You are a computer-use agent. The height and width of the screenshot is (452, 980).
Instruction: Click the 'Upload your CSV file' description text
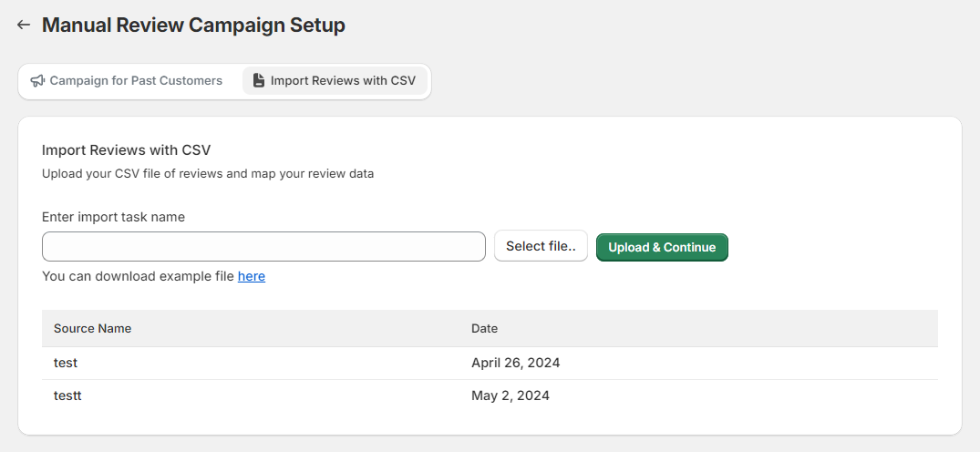click(x=208, y=173)
